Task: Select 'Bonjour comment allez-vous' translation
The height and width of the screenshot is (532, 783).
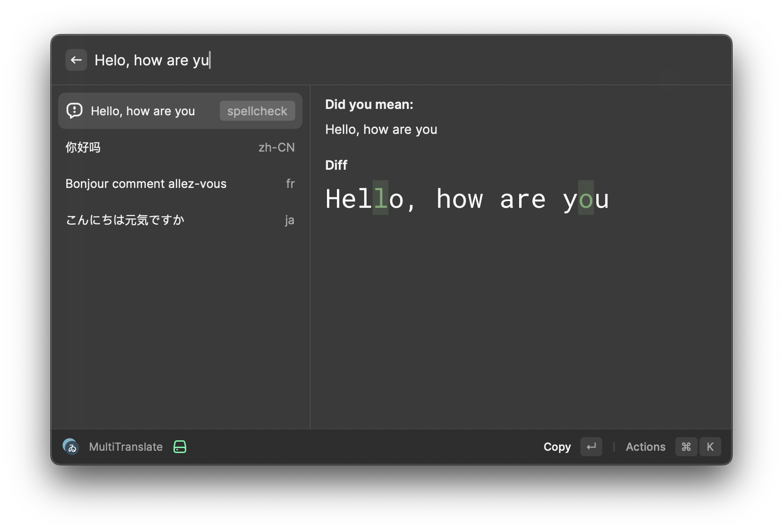Action: tap(180, 183)
